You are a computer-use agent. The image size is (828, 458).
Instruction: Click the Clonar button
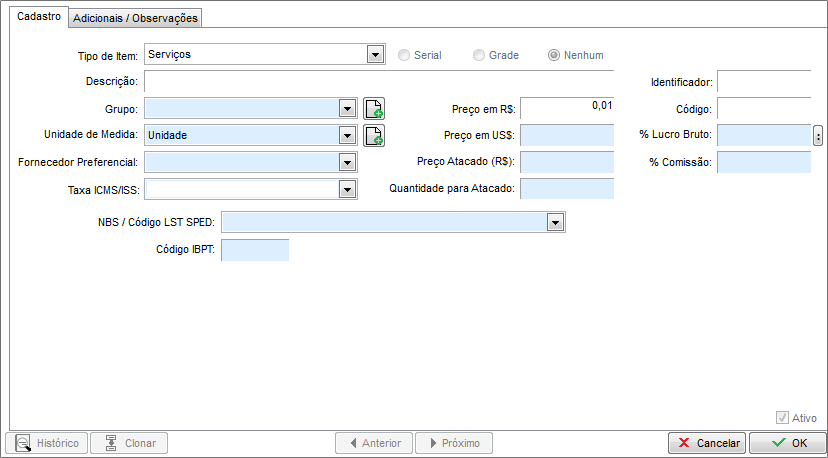coord(129,443)
